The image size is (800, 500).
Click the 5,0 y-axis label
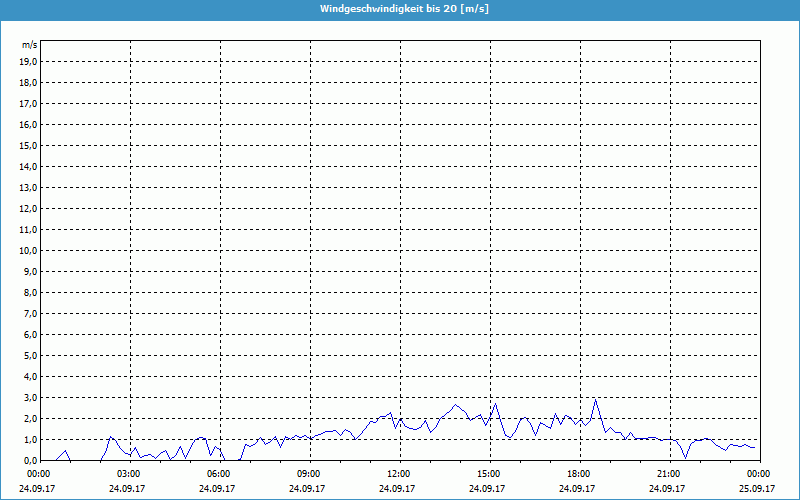pos(31,355)
